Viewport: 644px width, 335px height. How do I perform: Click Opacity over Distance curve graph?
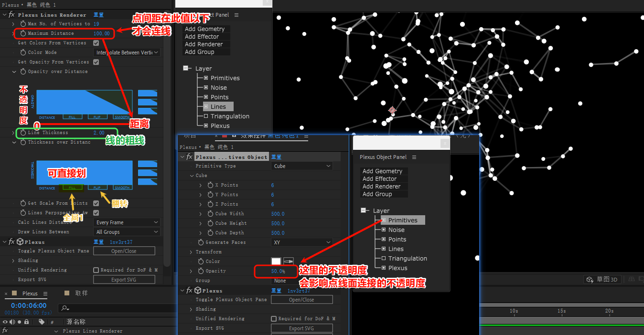pyautogui.click(x=85, y=102)
